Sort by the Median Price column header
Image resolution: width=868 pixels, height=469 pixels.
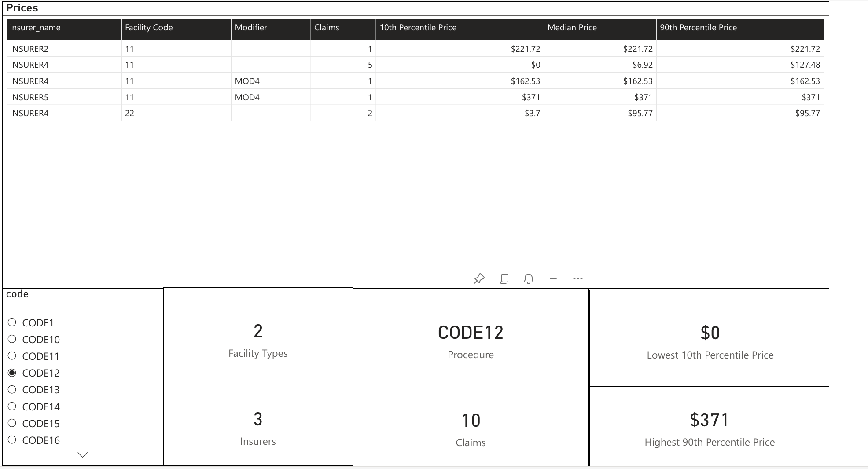[572, 28]
